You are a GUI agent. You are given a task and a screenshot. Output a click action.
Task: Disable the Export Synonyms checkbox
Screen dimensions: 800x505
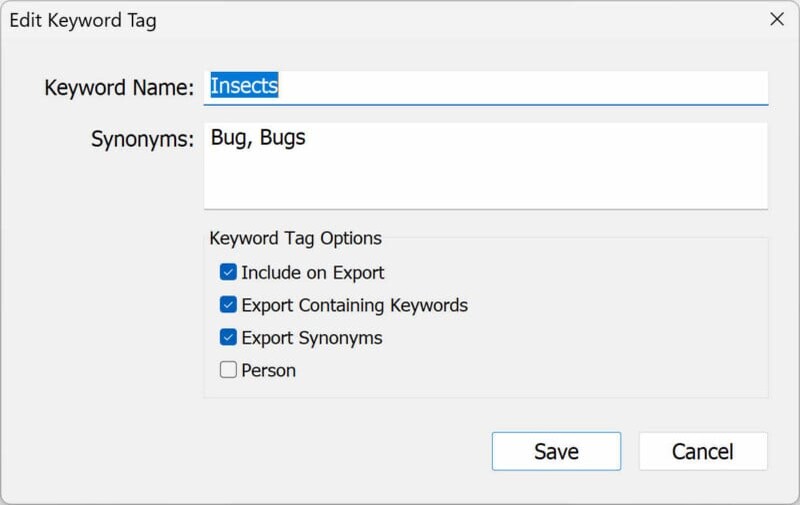[x=228, y=337]
